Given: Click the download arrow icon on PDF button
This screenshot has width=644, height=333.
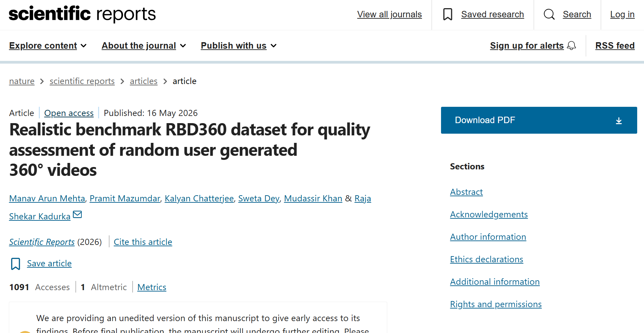Looking at the screenshot, I should (619, 120).
